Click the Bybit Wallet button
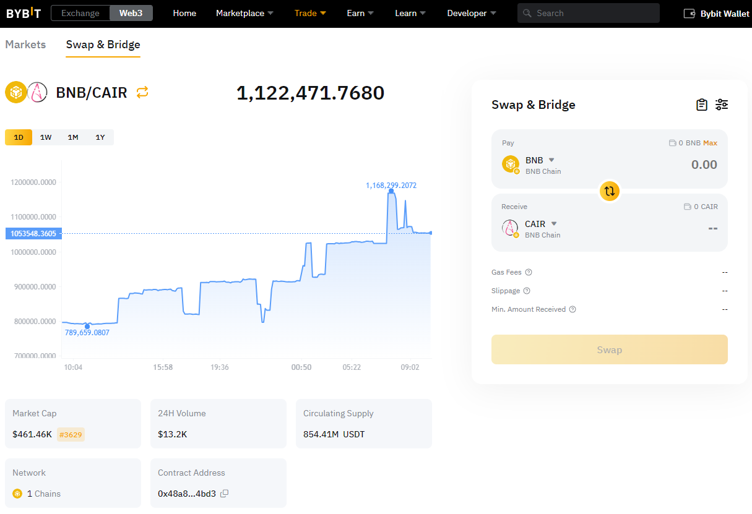 point(716,13)
